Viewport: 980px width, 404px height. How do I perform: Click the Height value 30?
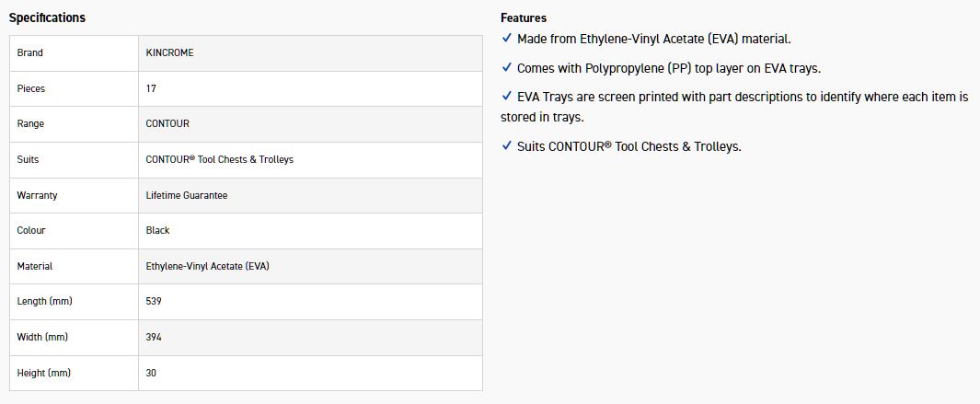[151, 373]
